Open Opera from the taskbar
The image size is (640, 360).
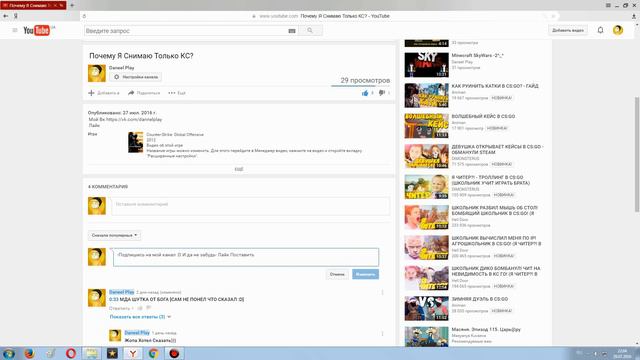[x=71, y=353]
